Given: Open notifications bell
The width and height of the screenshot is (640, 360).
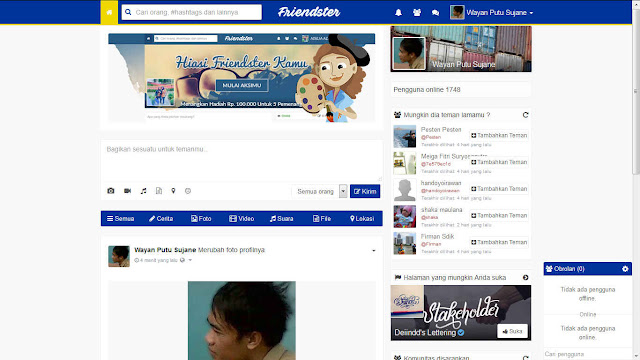Looking at the screenshot, I should (398, 13).
